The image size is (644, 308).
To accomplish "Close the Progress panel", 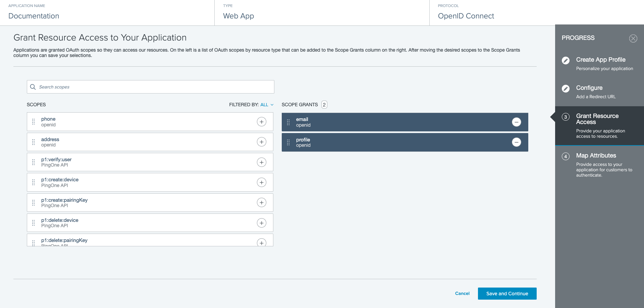I will [x=633, y=39].
